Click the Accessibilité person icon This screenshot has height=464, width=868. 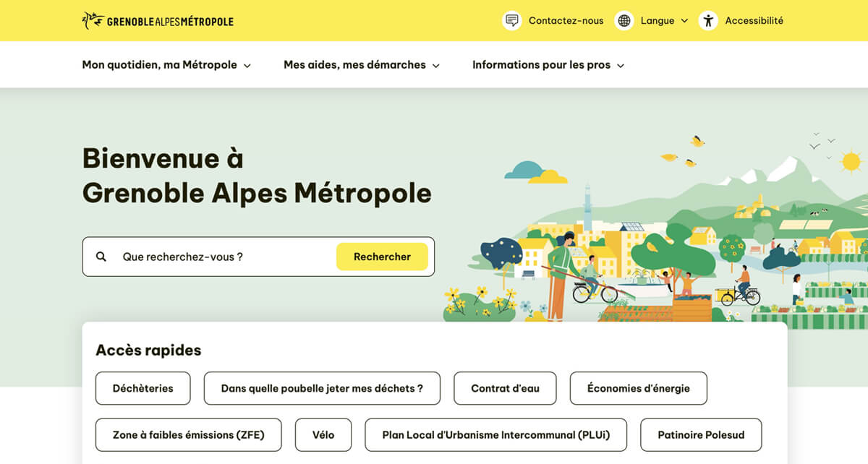point(708,20)
